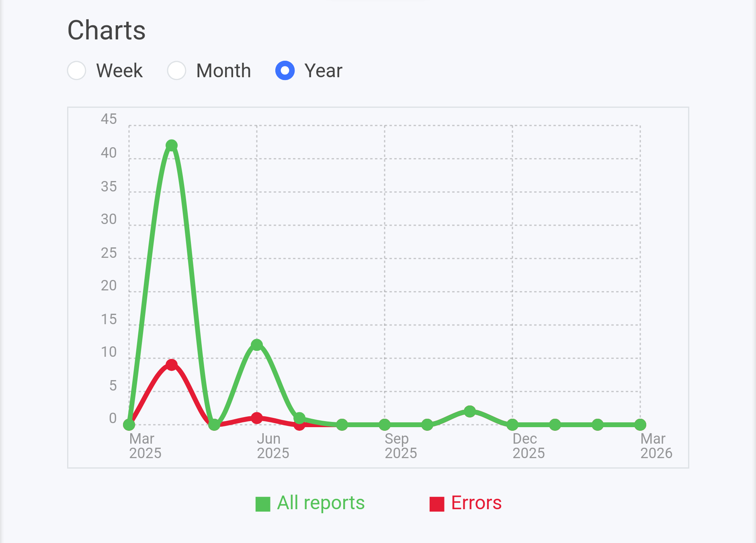Click the Sep 2025 axis label

pyautogui.click(x=400, y=446)
